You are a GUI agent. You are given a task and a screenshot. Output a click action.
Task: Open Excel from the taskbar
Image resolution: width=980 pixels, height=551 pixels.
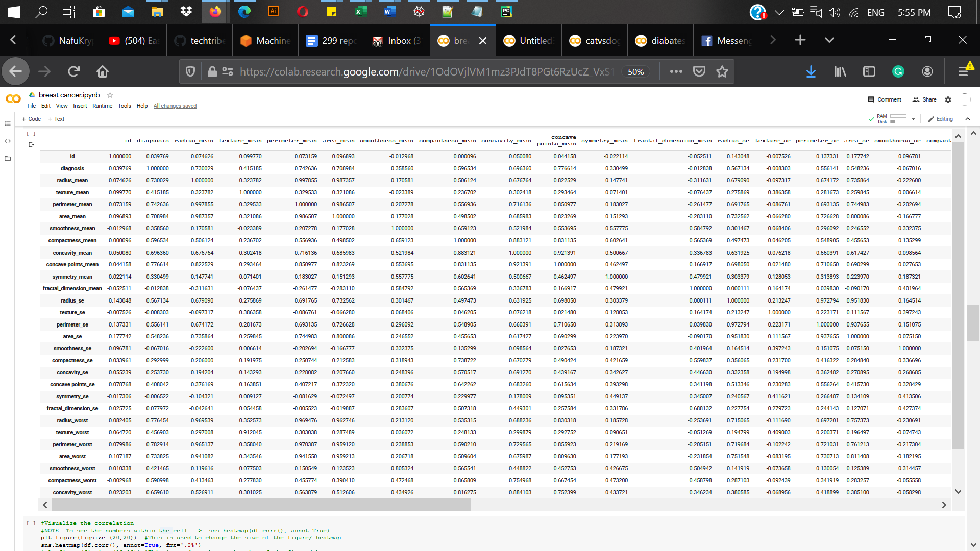point(360,12)
